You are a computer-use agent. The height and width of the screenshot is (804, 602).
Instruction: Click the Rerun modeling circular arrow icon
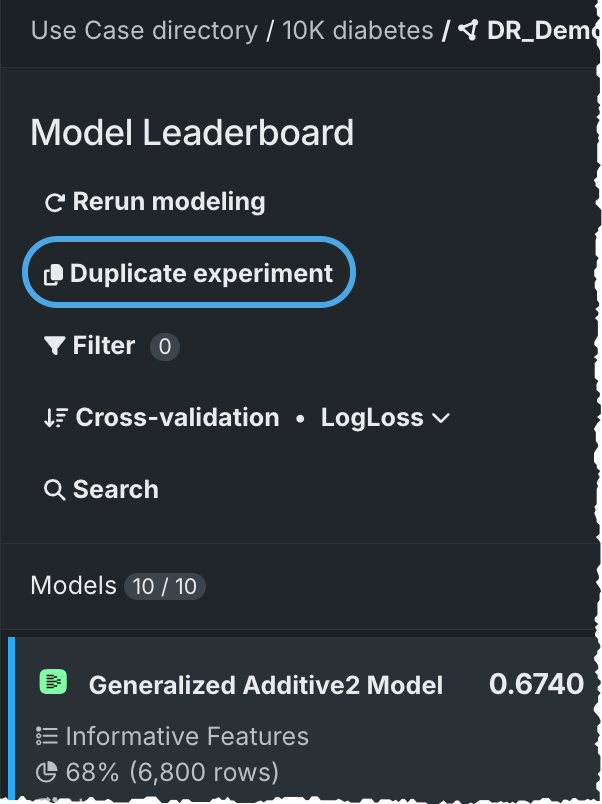(x=54, y=203)
